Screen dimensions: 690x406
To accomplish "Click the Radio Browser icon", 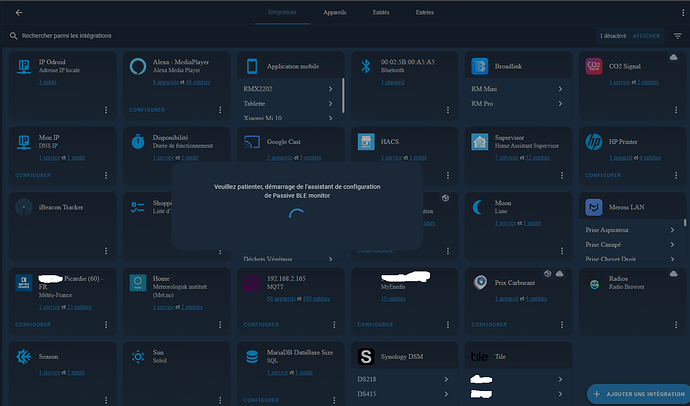I will click(594, 285).
